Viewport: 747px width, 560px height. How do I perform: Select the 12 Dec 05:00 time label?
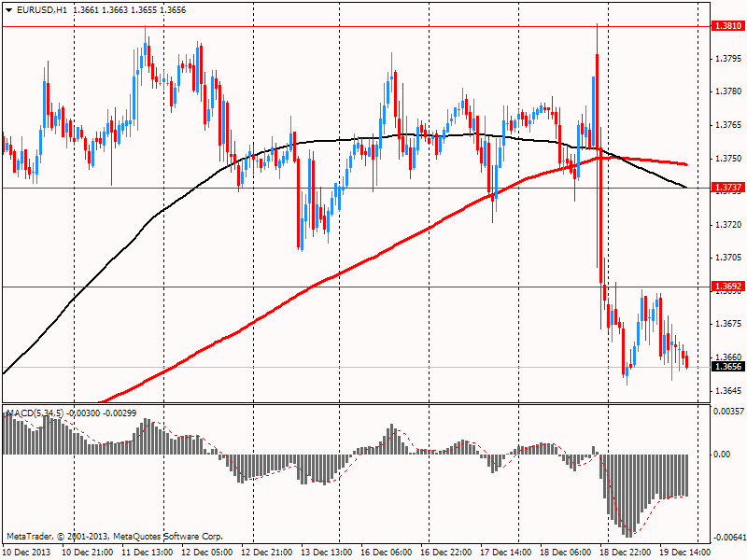pos(207,553)
